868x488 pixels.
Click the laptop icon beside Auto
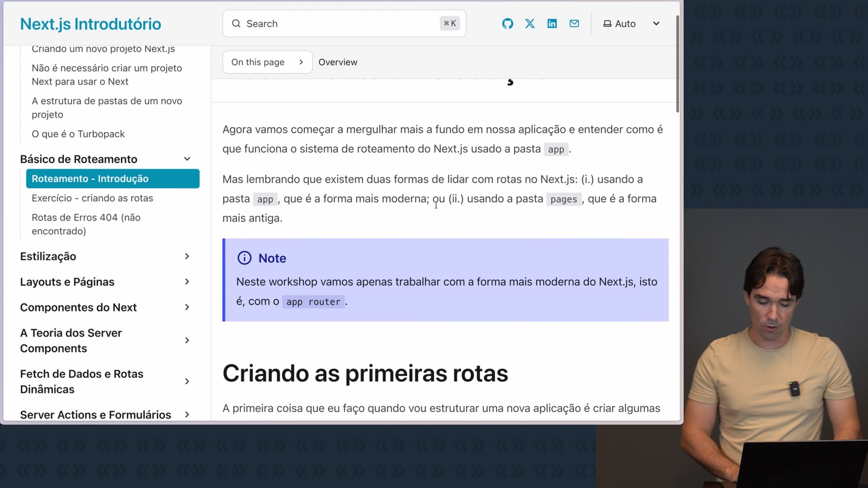tap(607, 23)
